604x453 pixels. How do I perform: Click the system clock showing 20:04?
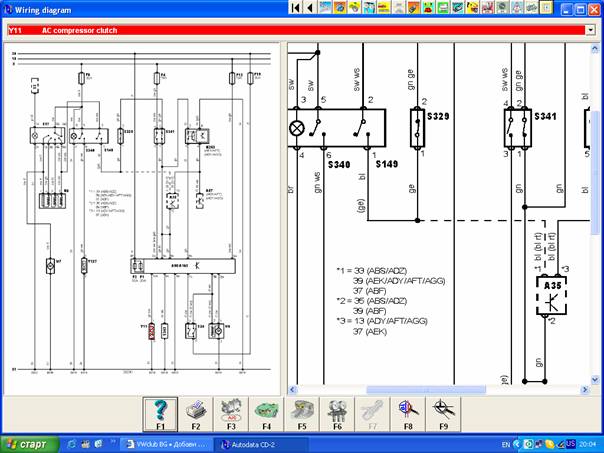(x=588, y=444)
